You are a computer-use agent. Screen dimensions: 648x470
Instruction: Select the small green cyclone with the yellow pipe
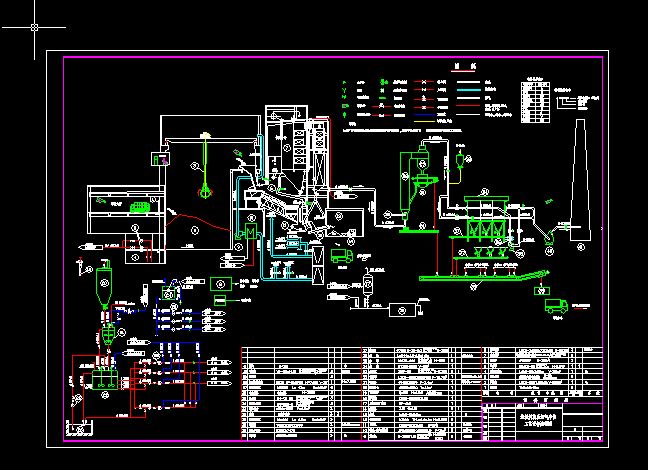(x=459, y=160)
